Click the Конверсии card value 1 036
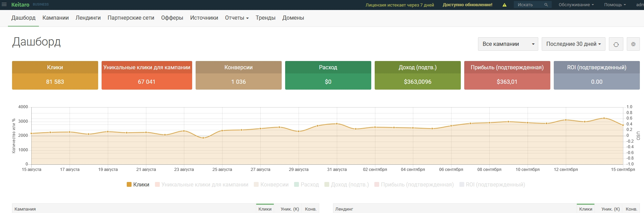 pyautogui.click(x=239, y=82)
